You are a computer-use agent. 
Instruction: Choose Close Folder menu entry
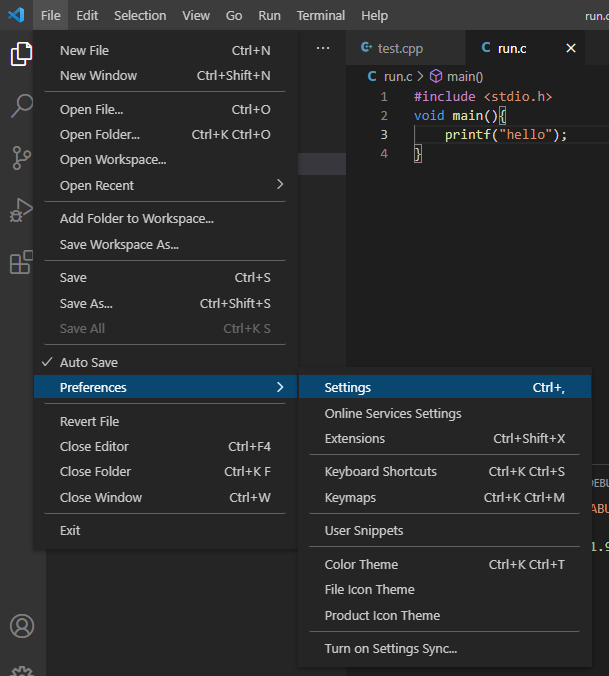(166, 471)
